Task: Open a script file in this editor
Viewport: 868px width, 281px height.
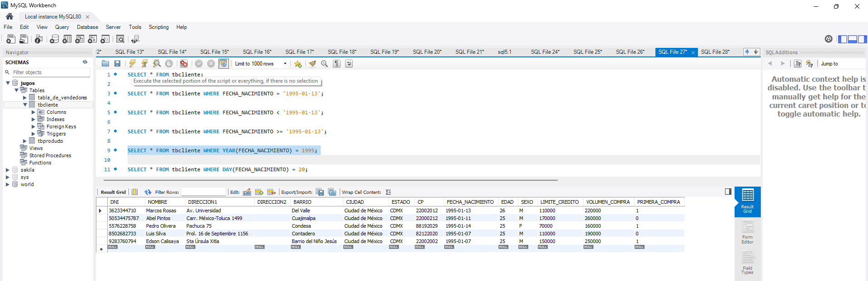Action: tap(105, 64)
